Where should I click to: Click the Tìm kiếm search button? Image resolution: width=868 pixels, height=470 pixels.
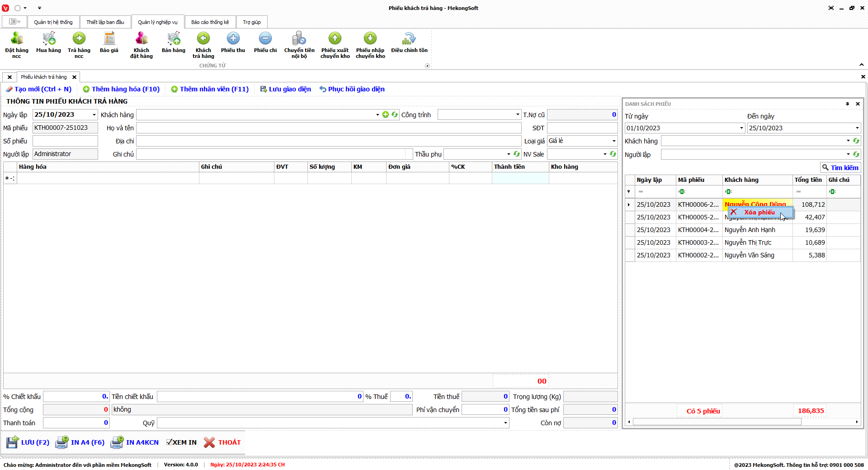click(840, 167)
